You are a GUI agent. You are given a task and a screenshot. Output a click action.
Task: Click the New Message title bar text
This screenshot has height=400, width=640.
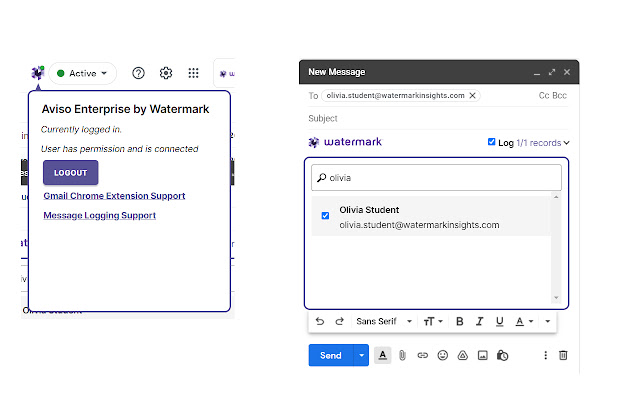click(337, 72)
